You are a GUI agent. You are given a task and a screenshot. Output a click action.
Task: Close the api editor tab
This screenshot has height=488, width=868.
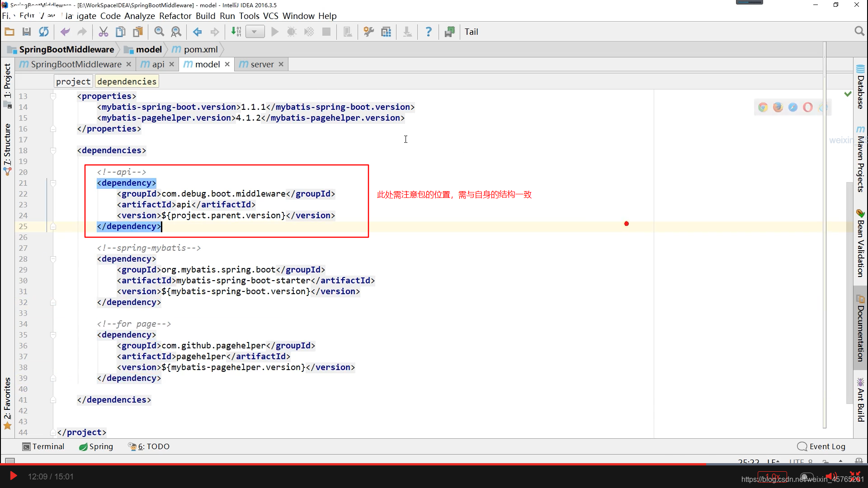tap(172, 64)
